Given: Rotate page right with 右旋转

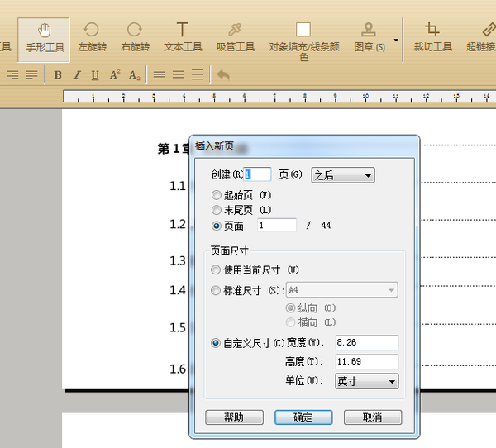Looking at the screenshot, I should 135,38.
